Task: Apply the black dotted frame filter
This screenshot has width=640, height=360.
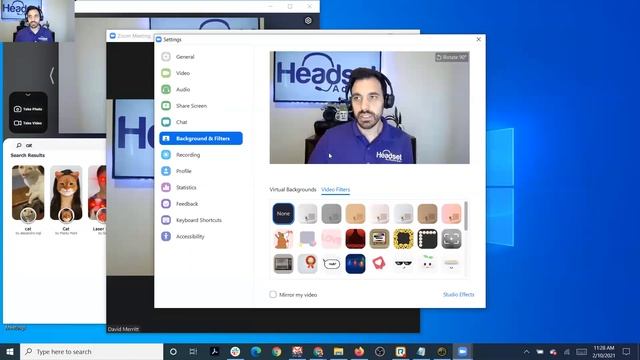Action: coord(427,239)
